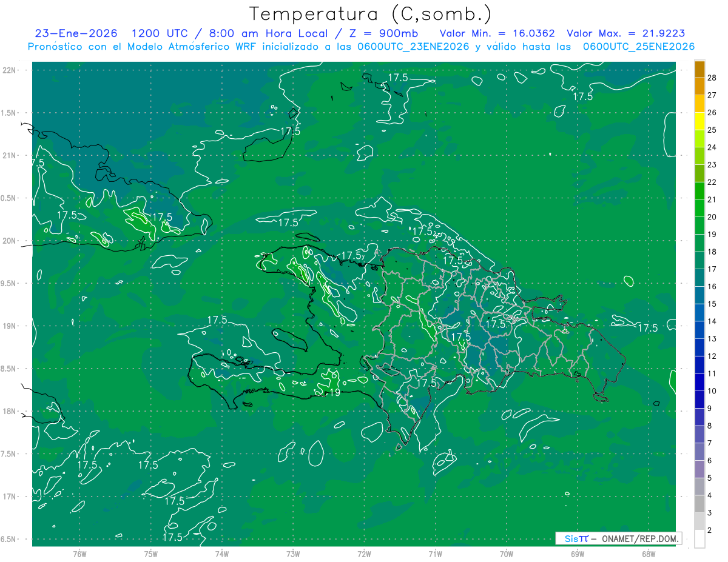728x562 pixels.
Task: Click legend scale value "23"
Action: click(x=712, y=165)
